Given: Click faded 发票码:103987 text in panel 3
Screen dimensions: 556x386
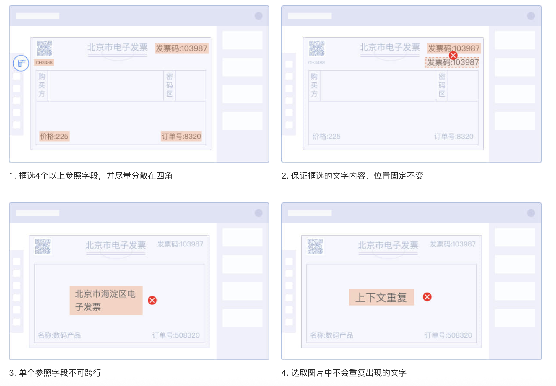Looking at the screenshot, I should pyautogui.click(x=180, y=244).
